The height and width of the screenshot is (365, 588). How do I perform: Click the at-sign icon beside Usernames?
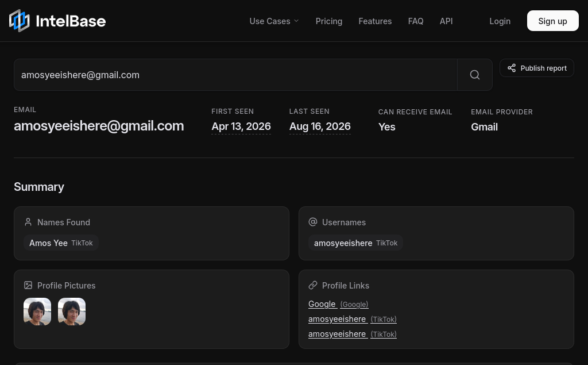pyautogui.click(x=313, y=222)
